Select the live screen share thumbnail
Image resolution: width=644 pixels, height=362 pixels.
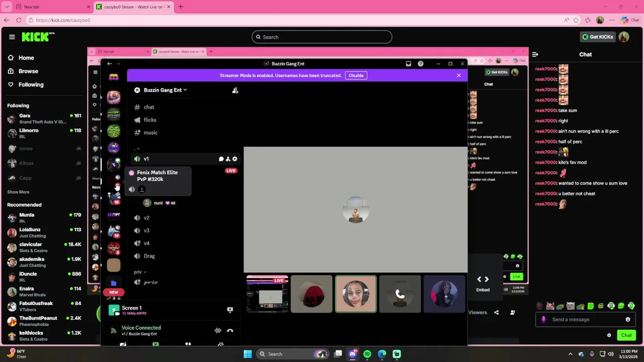pyautogui.click(x=267, y=294)
